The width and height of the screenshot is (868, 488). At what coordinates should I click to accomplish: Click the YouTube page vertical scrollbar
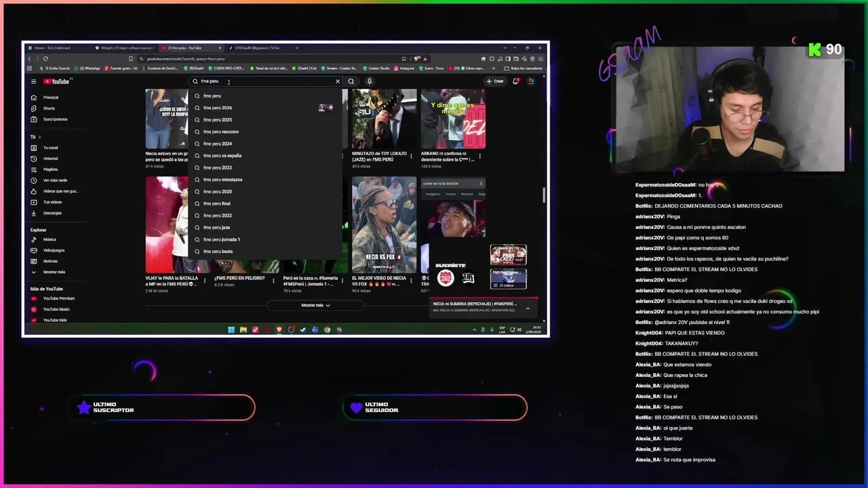click(544, 195)
